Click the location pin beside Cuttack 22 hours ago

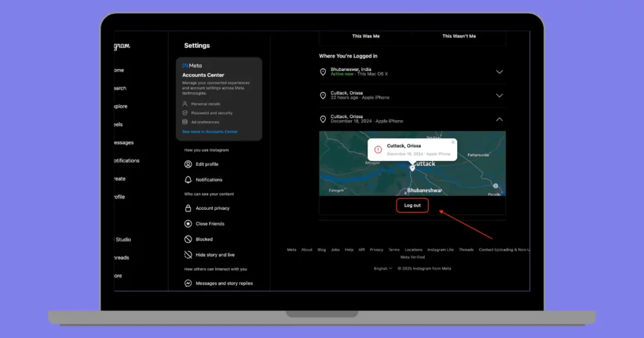point(323,95)
